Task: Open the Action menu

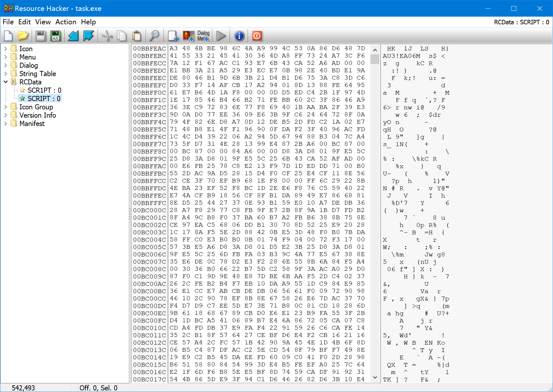Action: [66, 22]
